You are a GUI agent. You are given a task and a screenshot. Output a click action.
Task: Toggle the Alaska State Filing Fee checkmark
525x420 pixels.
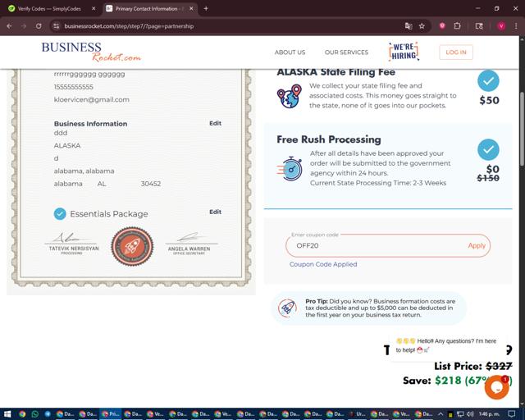pos(488,80)
